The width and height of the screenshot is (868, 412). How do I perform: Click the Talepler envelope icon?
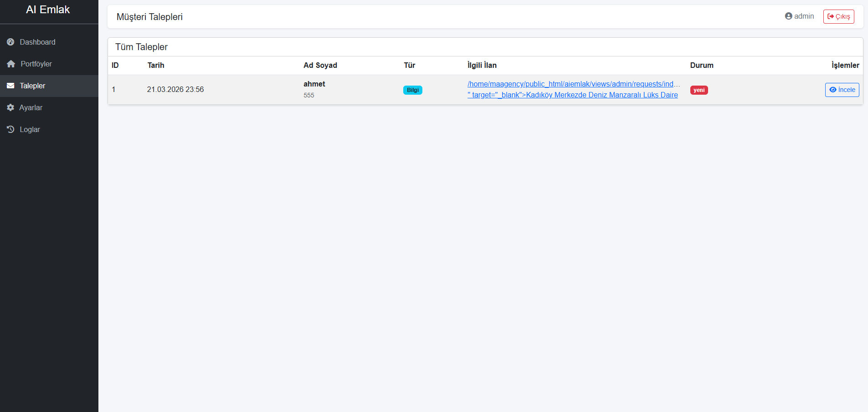(x=10, y=86)
